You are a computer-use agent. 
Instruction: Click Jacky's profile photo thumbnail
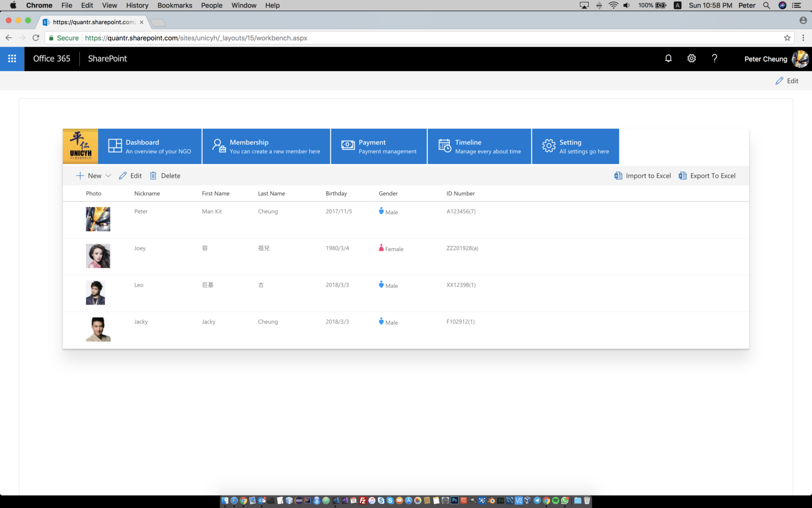click(98, 329)
